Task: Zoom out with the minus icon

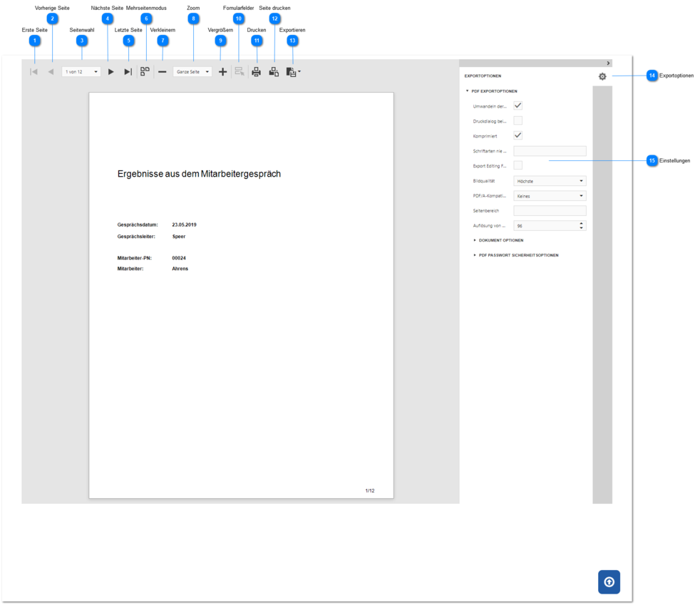Action: pyautogui.click(x=163, y=72)
